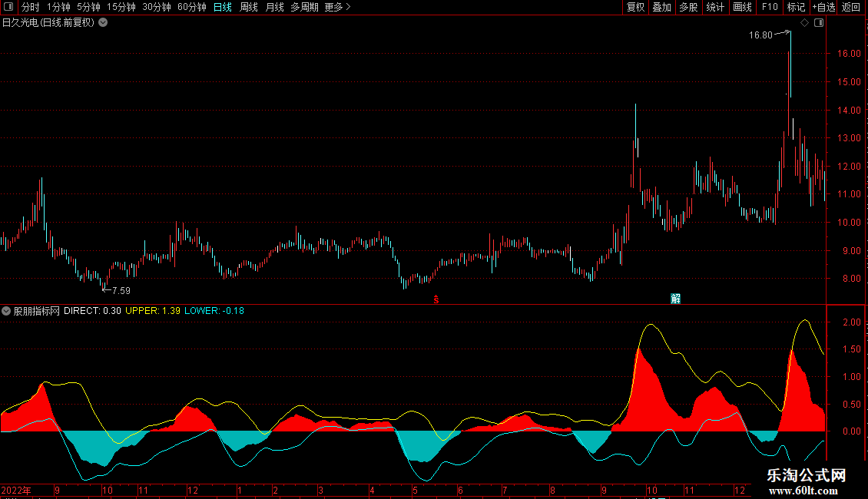Click the 8.00 price axis label
Screen dimensions: 868x499
pos(852,278)
